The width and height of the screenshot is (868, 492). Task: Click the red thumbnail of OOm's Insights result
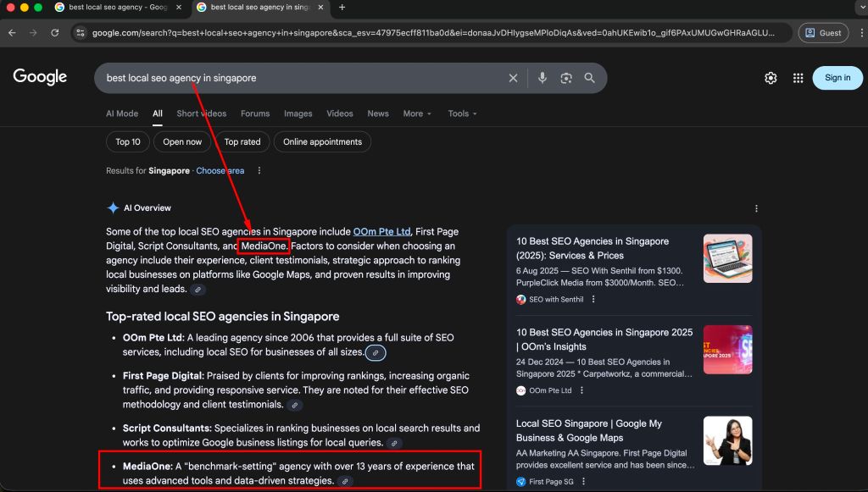click(x=727, y=350)
